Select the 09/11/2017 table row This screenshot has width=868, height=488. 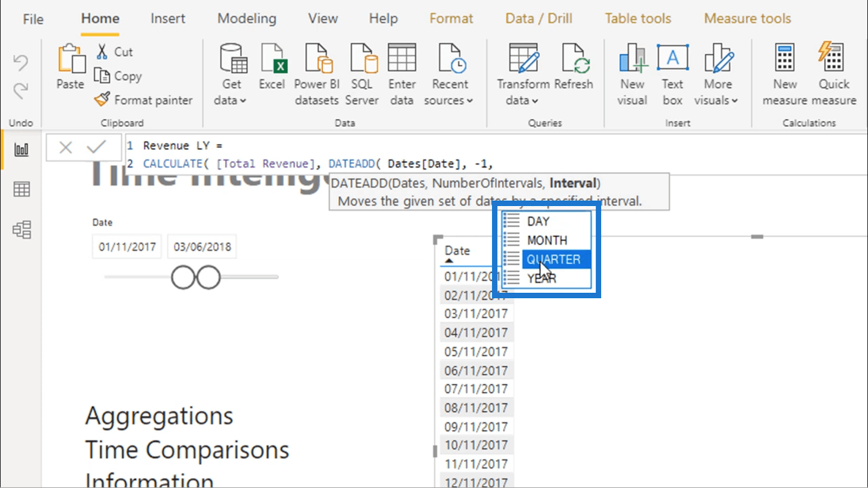click(476, 427)
